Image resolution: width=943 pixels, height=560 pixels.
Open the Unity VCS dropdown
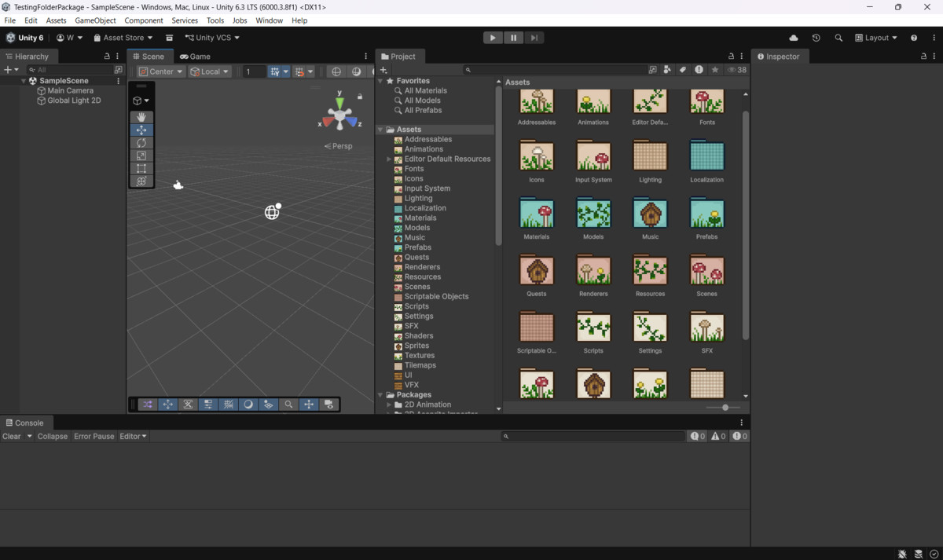click(212, 38)
